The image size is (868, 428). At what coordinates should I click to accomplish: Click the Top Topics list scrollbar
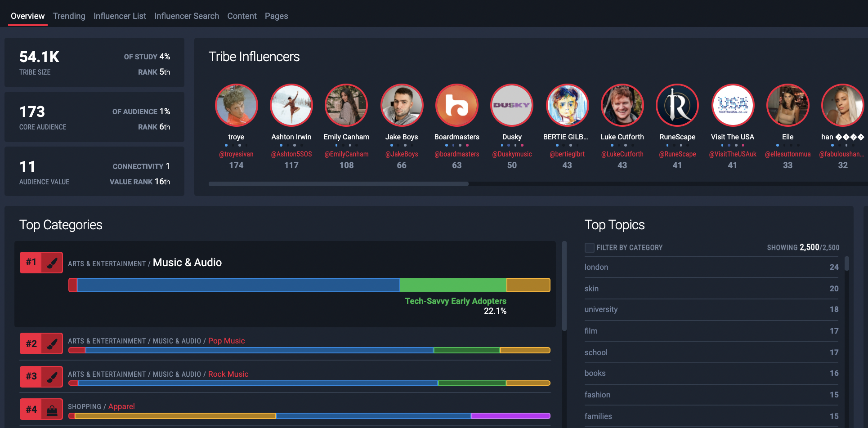click(847, 263)
